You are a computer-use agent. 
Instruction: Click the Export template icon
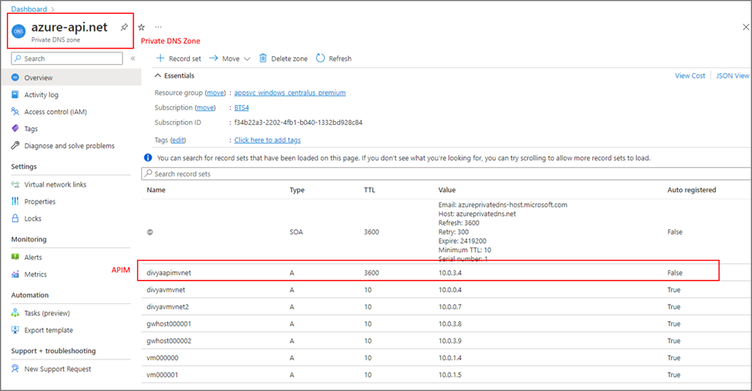coord(15,330)
